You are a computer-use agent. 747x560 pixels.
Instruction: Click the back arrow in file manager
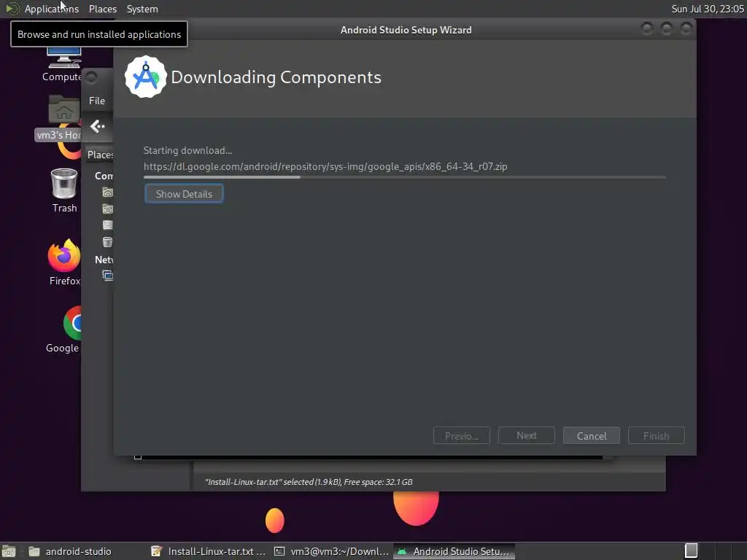[97, 126]
